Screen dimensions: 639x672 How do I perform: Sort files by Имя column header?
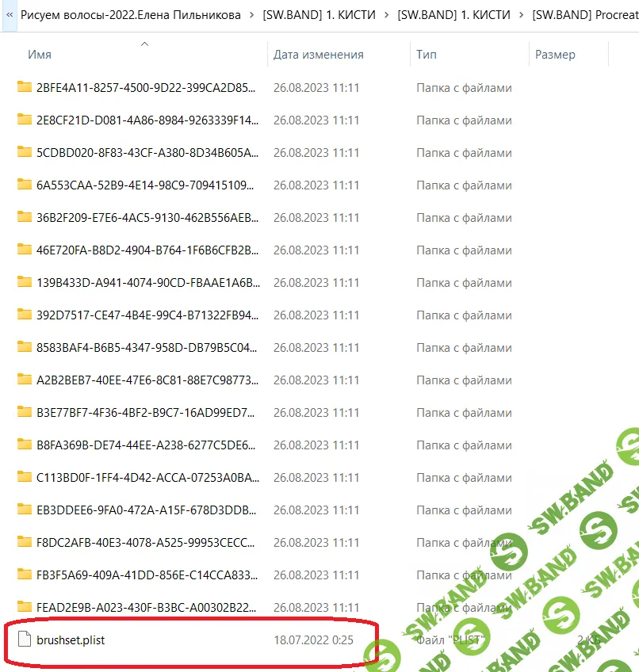pyautogui.click(x=40, y=55)
